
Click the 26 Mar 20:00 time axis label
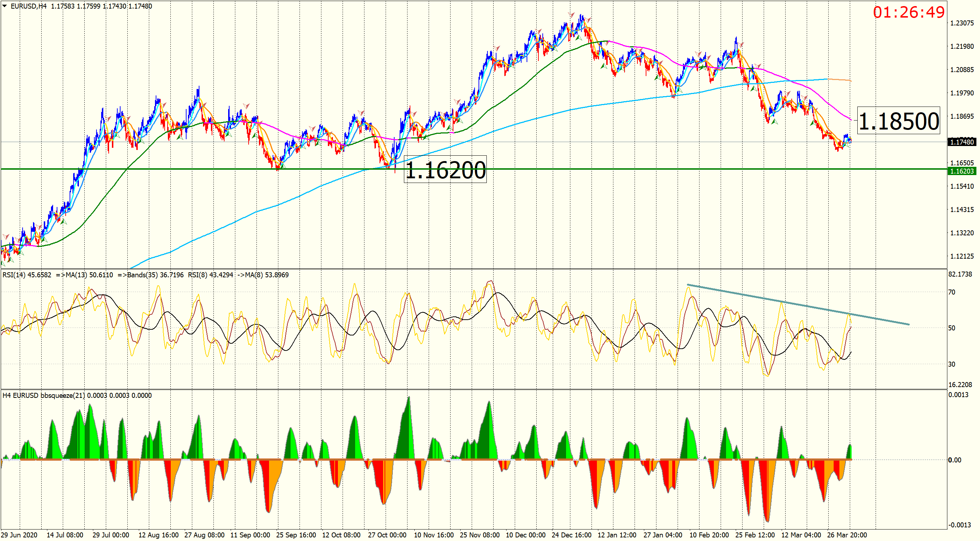click(847, 535)
